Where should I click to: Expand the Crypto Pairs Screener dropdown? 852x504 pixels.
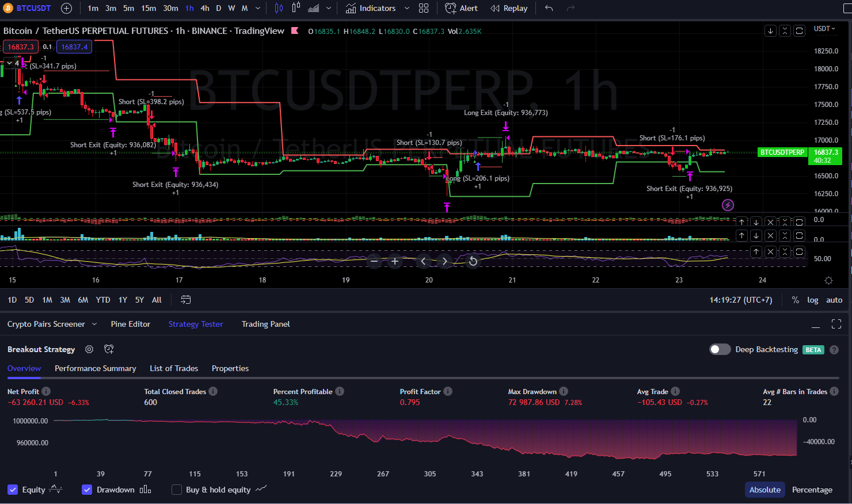tap(94, 324)
